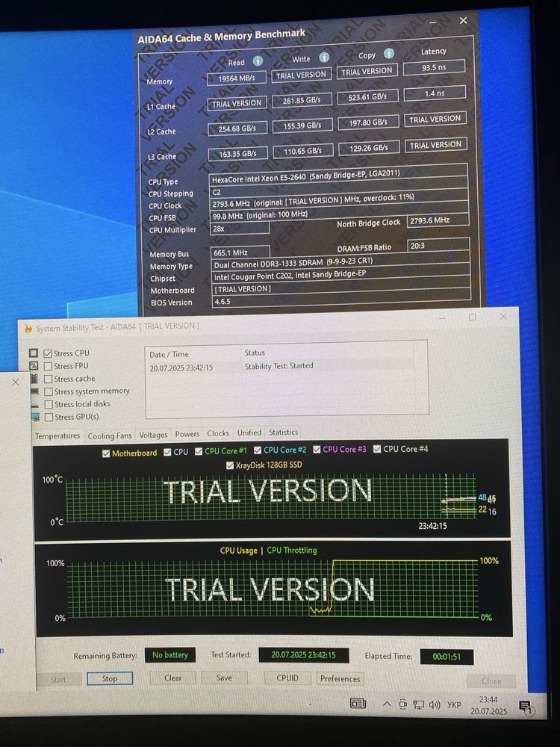
Task: Toggle the CPU Core #1 checkbox
Action: tap(199, 451)
